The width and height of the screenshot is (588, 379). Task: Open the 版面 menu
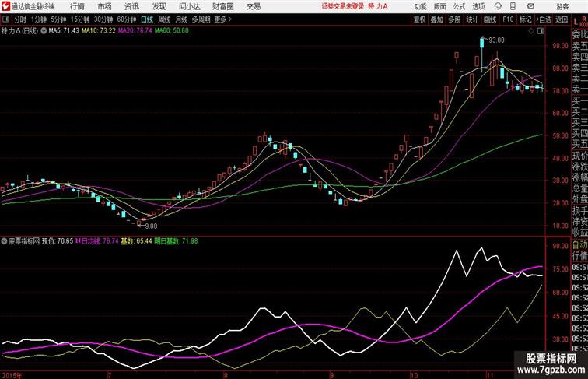coord(440,6)
